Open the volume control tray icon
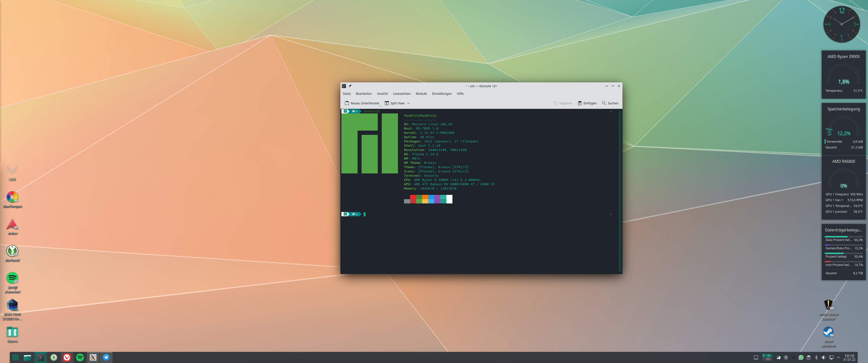 [824, 357]
